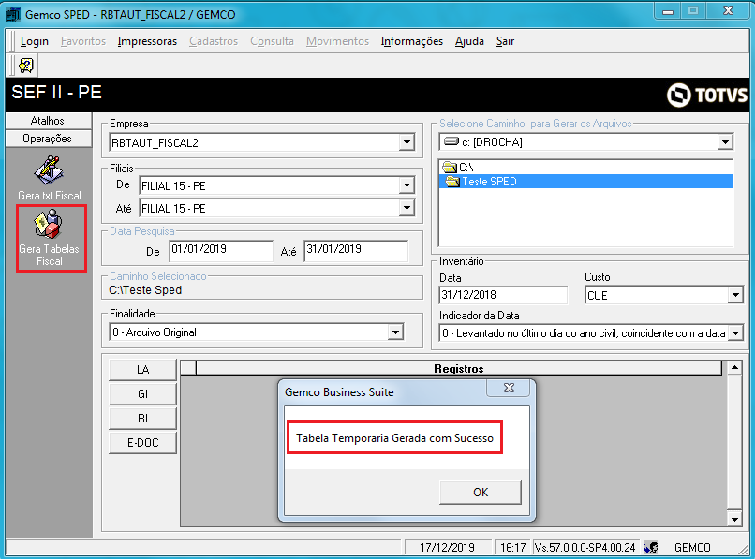
Task: Open the Impressoras menu
Action: coord(147,41)
